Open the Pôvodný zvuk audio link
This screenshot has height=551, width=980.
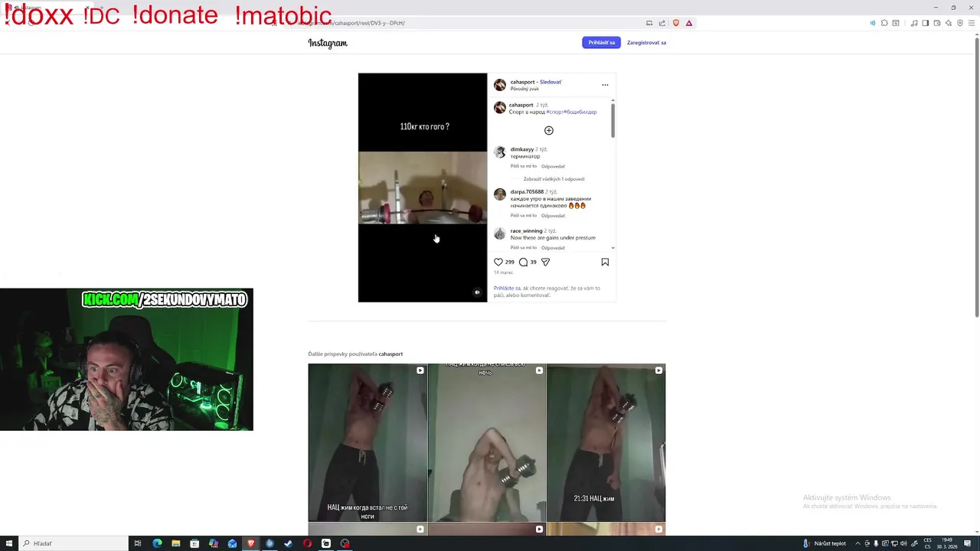point(524,89)
